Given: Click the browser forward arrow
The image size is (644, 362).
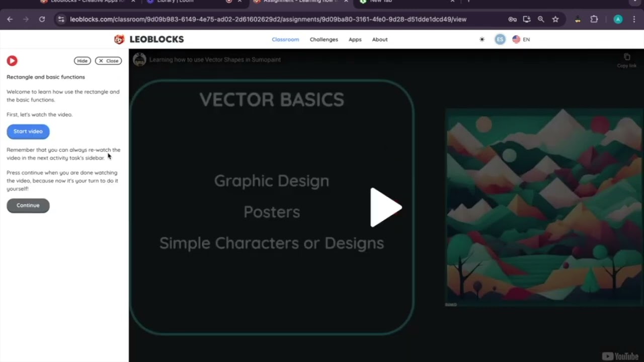Looking at the screenshot, I should 26,19.
